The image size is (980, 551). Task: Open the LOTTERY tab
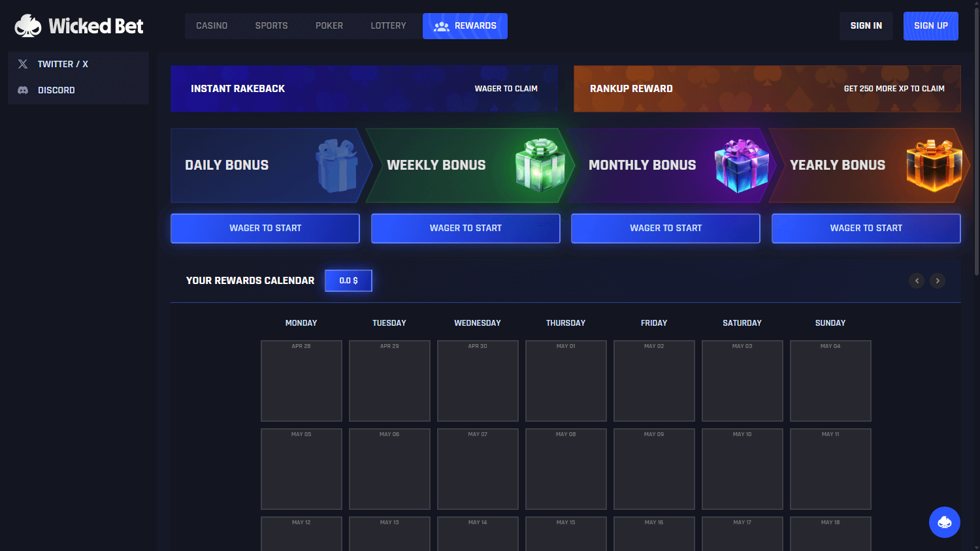tap(388, 25)
